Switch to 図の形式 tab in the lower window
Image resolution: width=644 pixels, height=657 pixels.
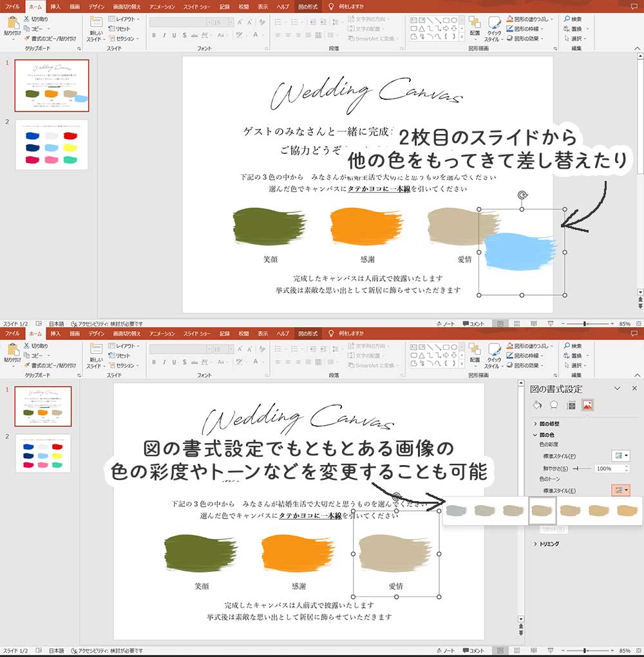(307, 334)
